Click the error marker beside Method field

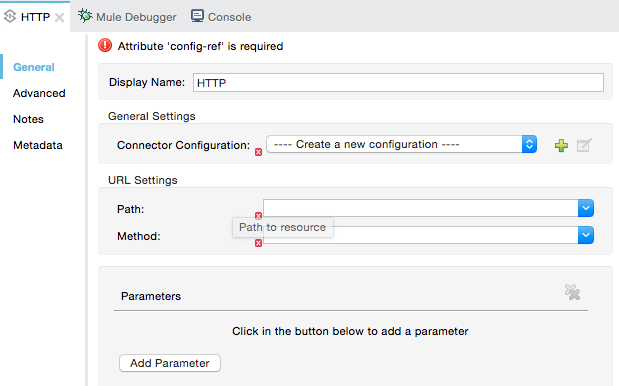(258, 243)
